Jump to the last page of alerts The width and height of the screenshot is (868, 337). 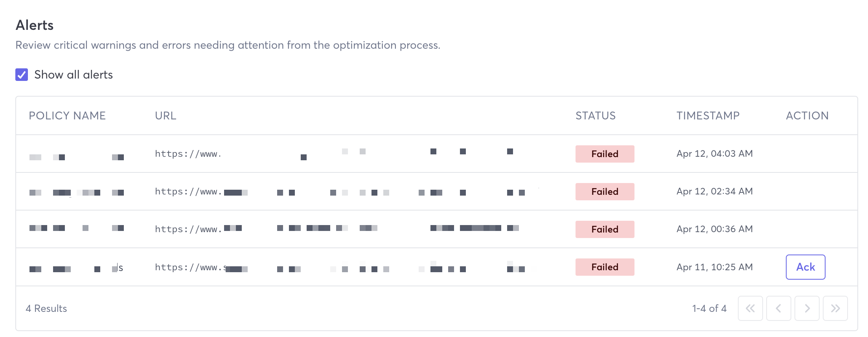(x=835, y=308)
